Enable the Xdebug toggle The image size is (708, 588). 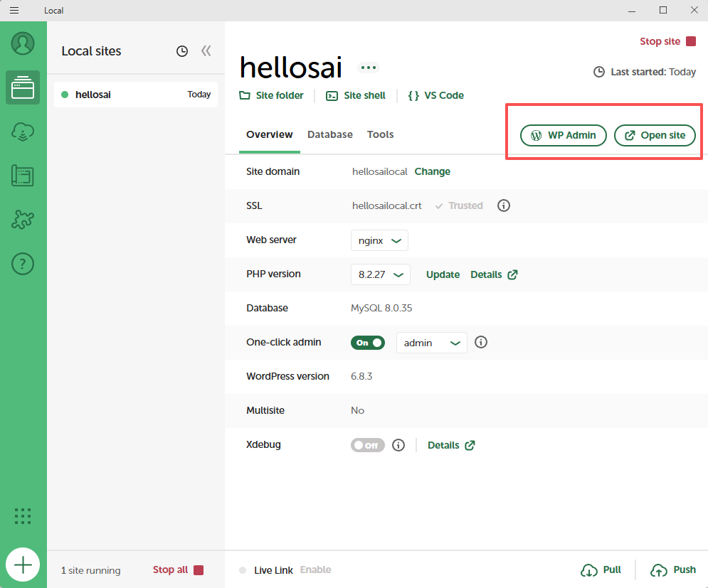pyautogui.click(x=367, y=445)
